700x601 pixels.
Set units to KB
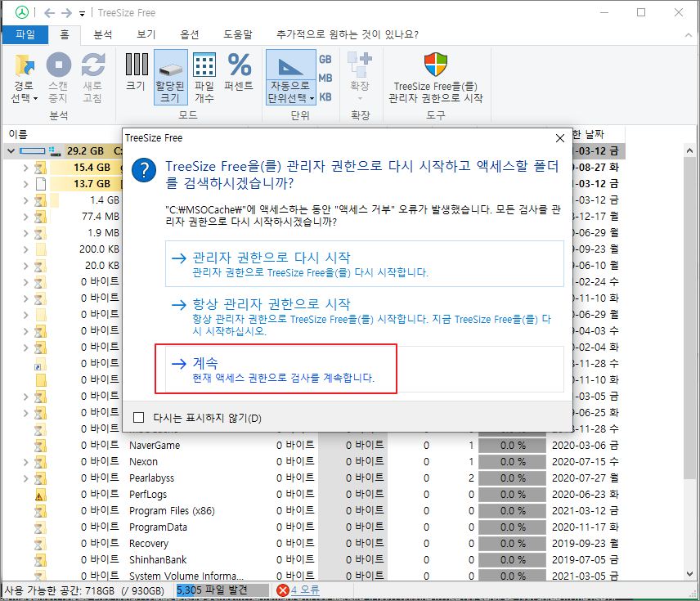coord(325,96)
